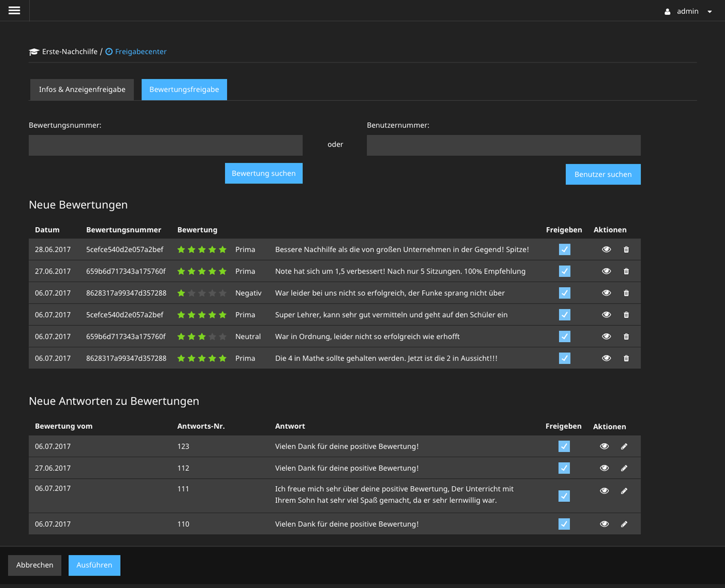Image resolution: width=725 pixels, height=588 pixels.
Task: Switch to the Infos & Anzeigenfreigabe tab
Action: click(82, 89)
